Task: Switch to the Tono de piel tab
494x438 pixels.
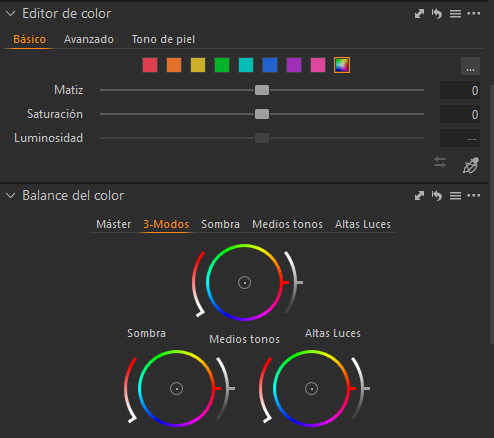Action: click(163, 39)
